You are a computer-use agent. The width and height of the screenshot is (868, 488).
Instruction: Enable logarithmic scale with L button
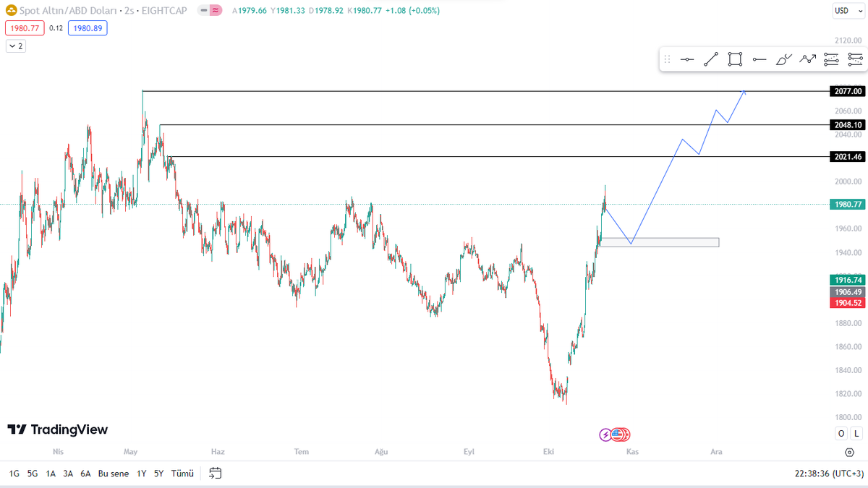pos(855,433)
